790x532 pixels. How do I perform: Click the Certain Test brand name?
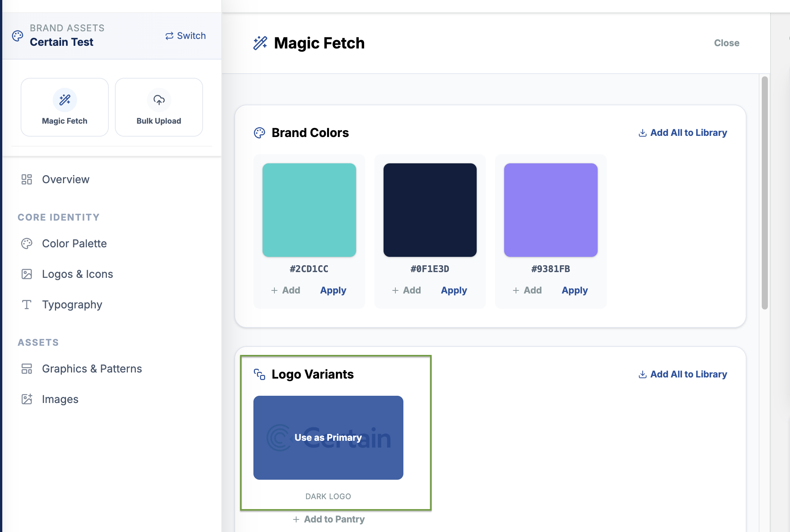pos(61,42)
